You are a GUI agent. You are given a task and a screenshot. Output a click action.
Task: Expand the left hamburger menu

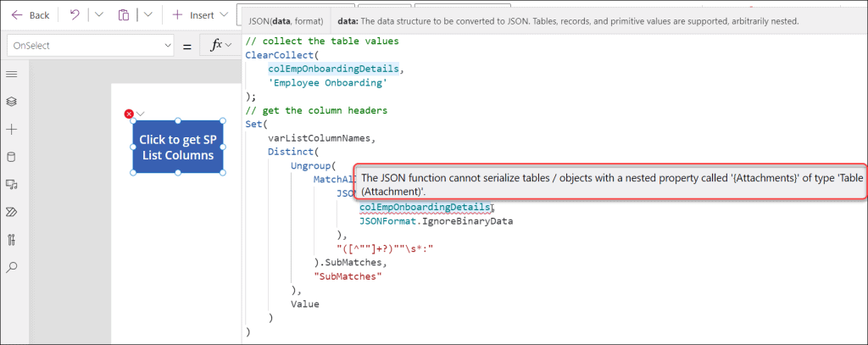[11, 75]
